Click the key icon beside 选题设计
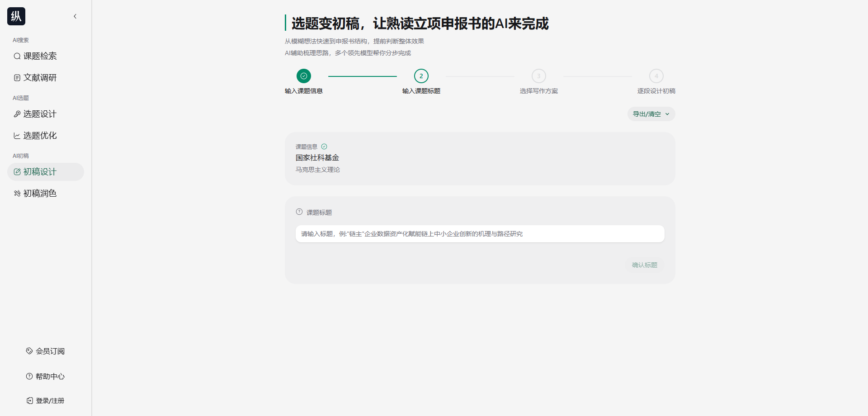The image size is (868, 416). coord(17,114)
